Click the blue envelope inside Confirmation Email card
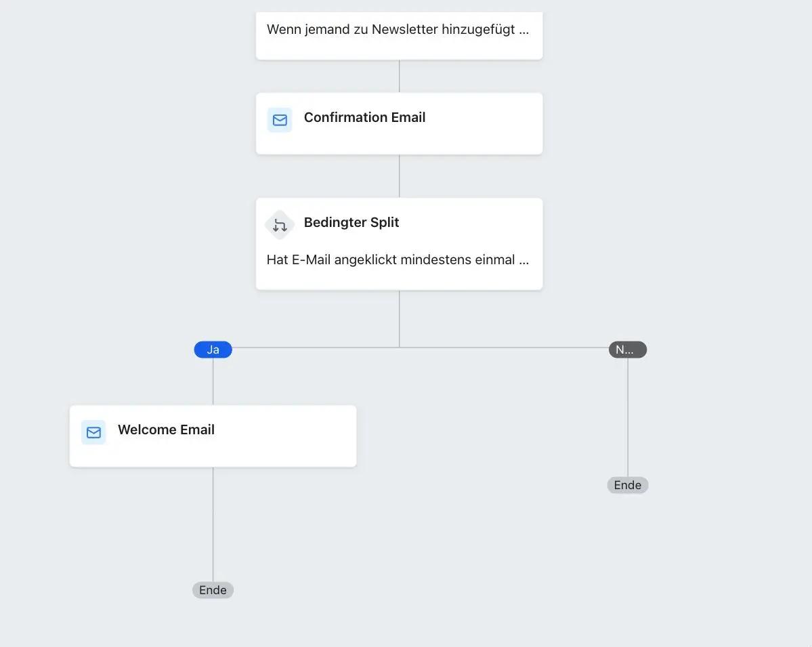The height and width of the screenshot is (647, 812). (279, 120)
